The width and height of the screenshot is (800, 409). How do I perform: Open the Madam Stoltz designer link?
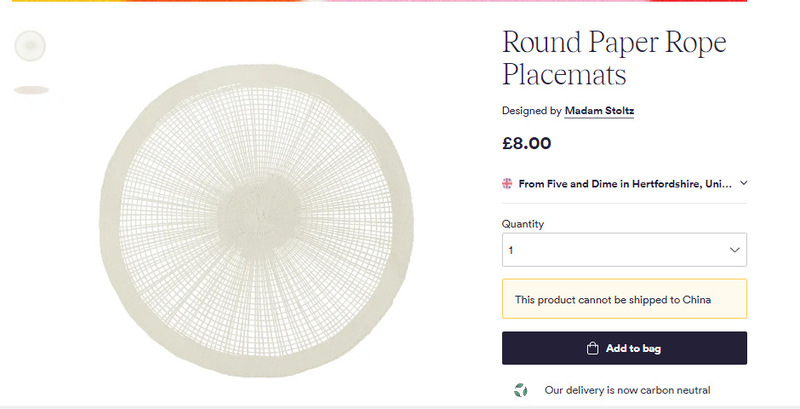click(x=599, y=111)
